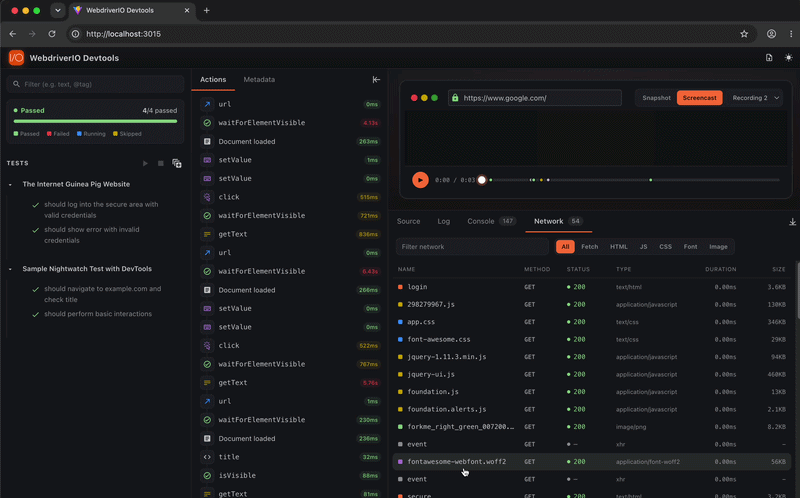Reload the browser page
Screen dimensions: 800x498
[52, 34]
